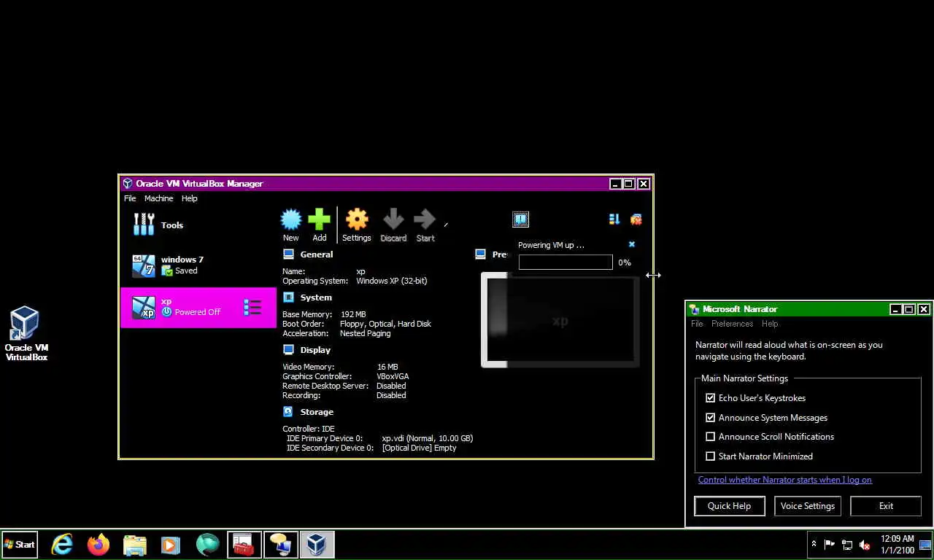Click the green Add machine icon

point(319,219)
